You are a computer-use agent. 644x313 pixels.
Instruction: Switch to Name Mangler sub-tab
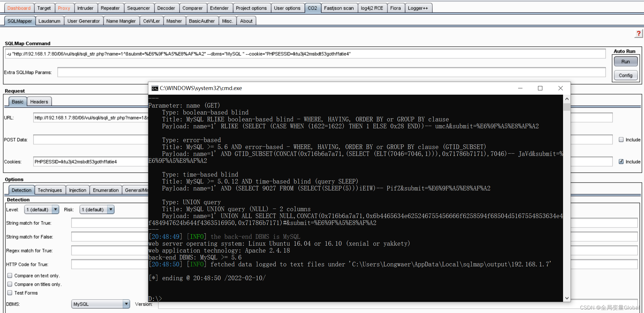(x=121, y=21)
